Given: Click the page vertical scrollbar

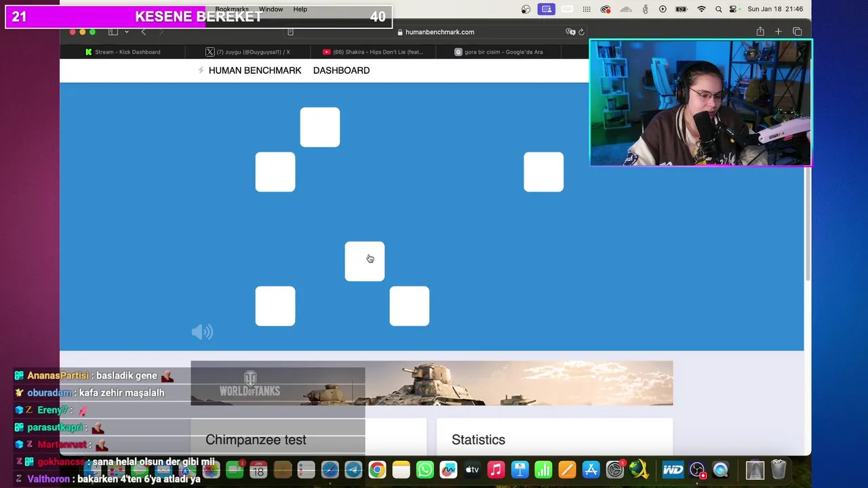Looking at the screenshot, I should click(x=807, y=224).
